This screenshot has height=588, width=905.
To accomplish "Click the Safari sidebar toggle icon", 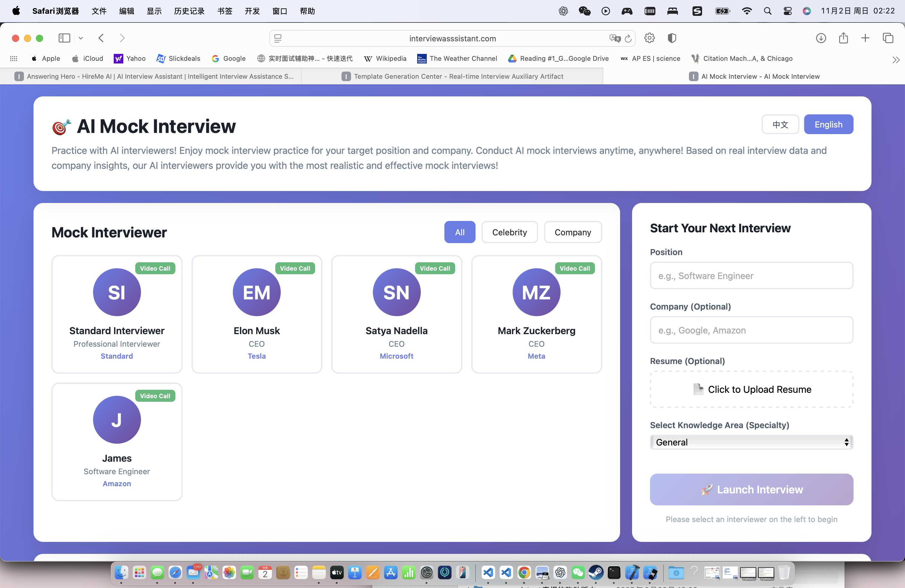I will pos(64,38).
